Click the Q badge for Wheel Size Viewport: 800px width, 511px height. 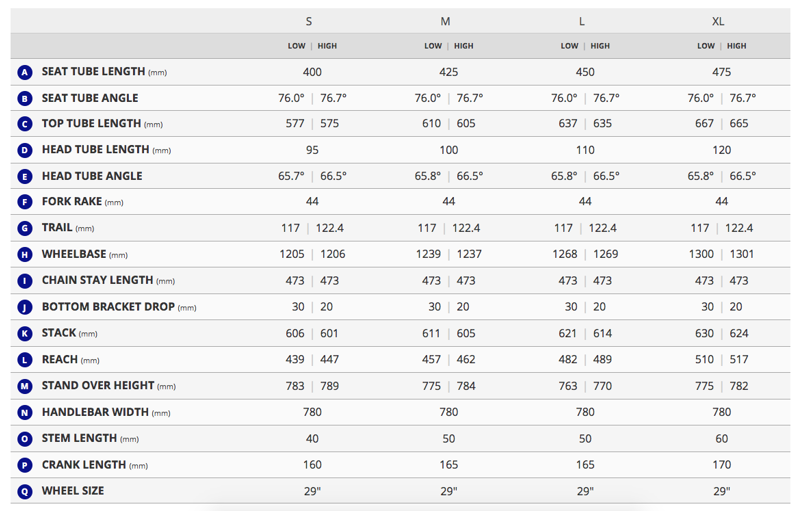pos(25,491)
